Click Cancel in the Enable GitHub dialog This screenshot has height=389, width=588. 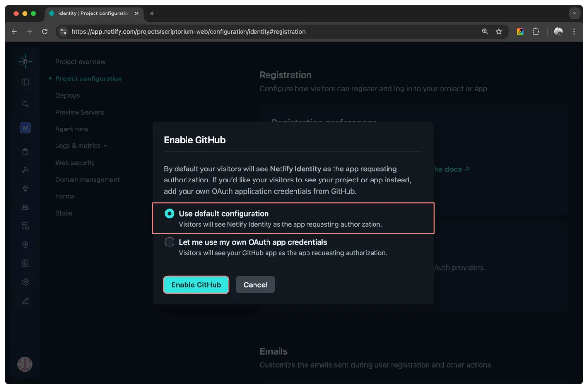(255, 285)
